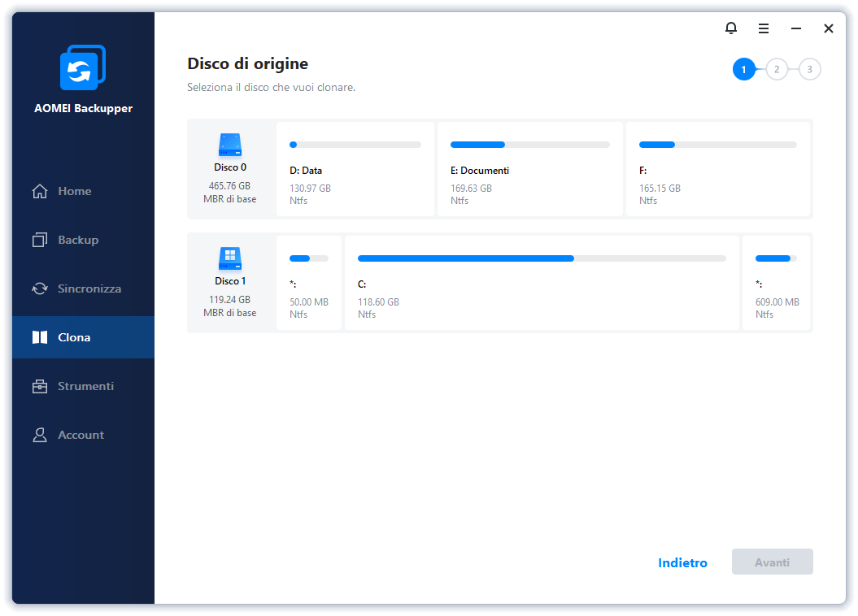Click the AOMEI Backupper logo
Screen dimensions: 858x616
[x=82, y=67]
